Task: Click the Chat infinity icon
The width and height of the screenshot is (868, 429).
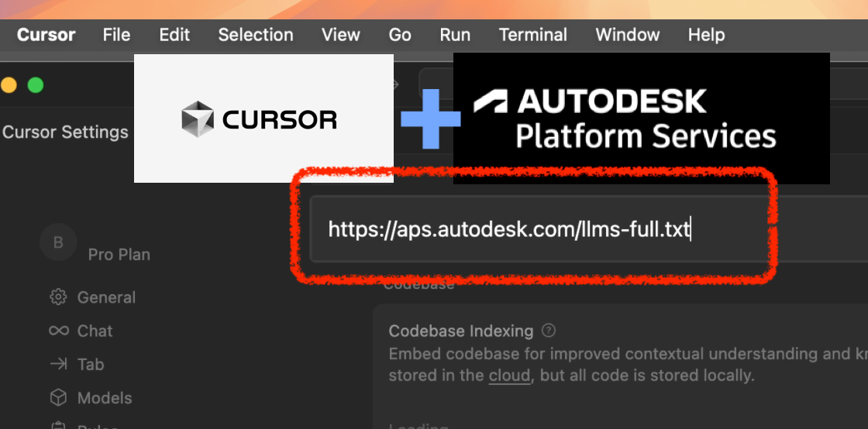Action: (59, 331)
